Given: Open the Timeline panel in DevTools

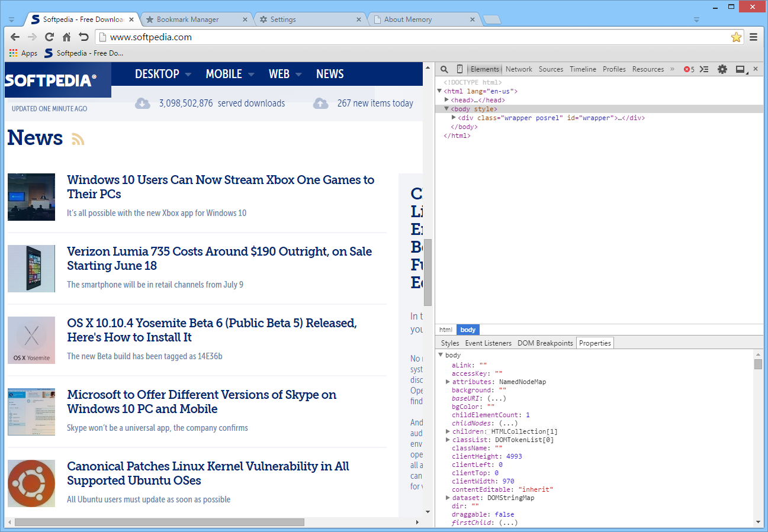Looking at the screenshot, I should coord(583,69).
